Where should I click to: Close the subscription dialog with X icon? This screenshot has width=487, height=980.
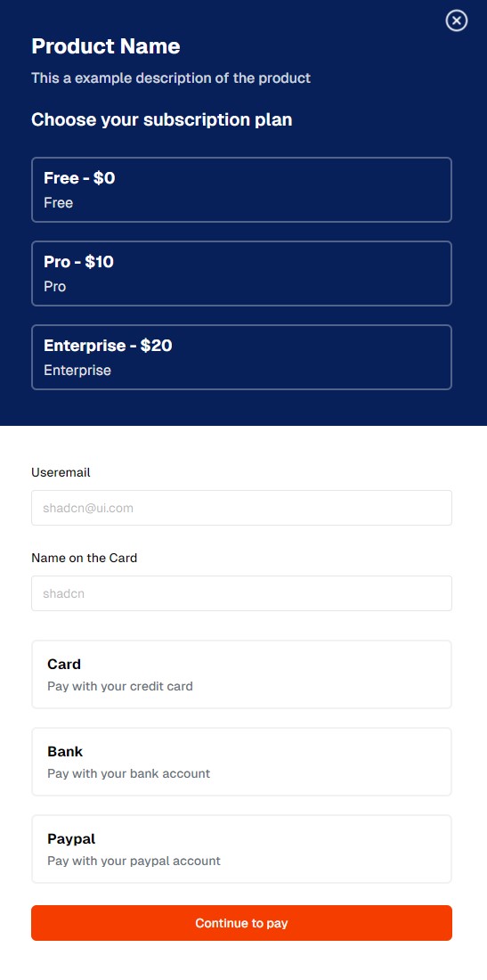[457, 20]
